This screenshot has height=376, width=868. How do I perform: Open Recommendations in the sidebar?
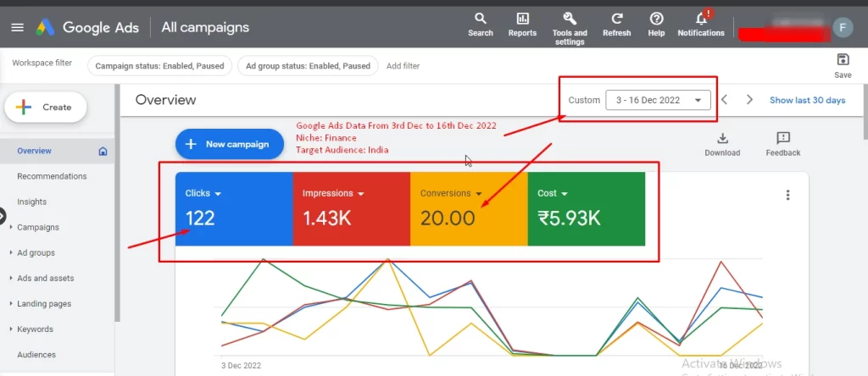(x=52, y=176)
